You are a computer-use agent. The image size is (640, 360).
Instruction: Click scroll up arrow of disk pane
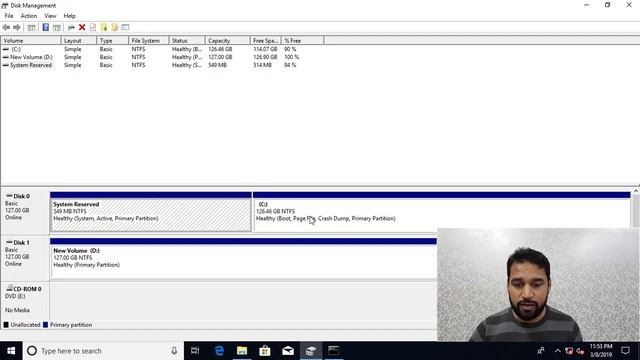click(636, 191)
